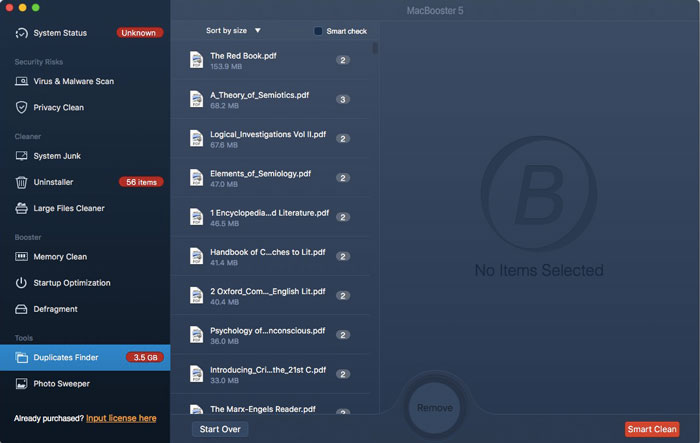Open Startup Optimization in sidebar
700x443 pixels.
[85, 283]
